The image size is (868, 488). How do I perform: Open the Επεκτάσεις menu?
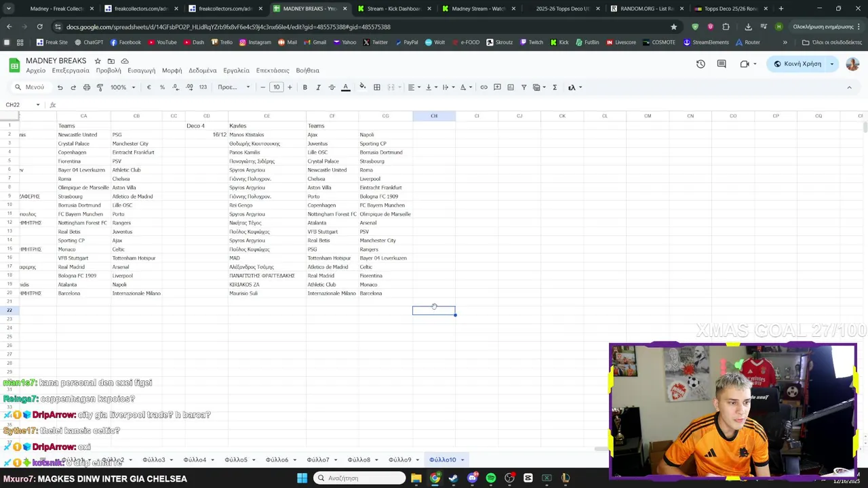point(273,70)
